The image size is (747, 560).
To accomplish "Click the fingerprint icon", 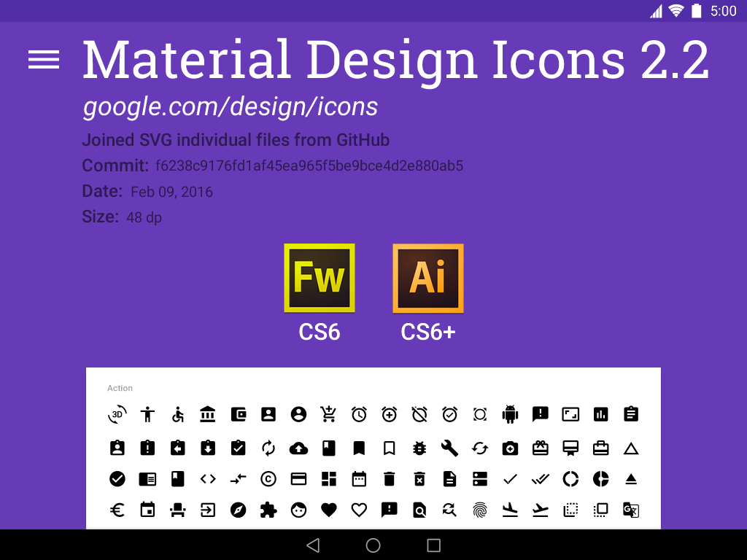I will tap(479, 510).
